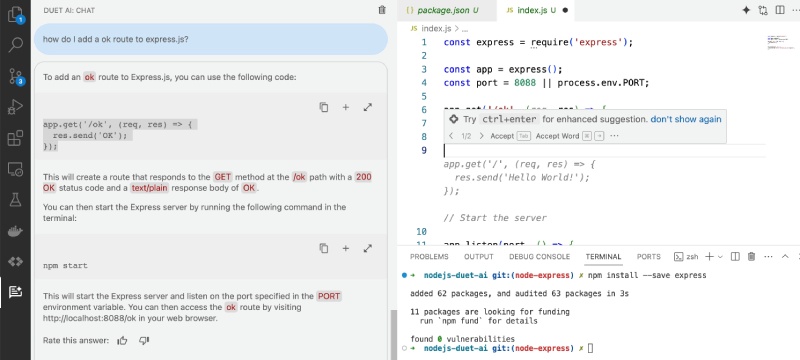Screen dimensions: 800x360
Task: Click Accept Word in suggestion toolbar
Action: pos(570,136)
